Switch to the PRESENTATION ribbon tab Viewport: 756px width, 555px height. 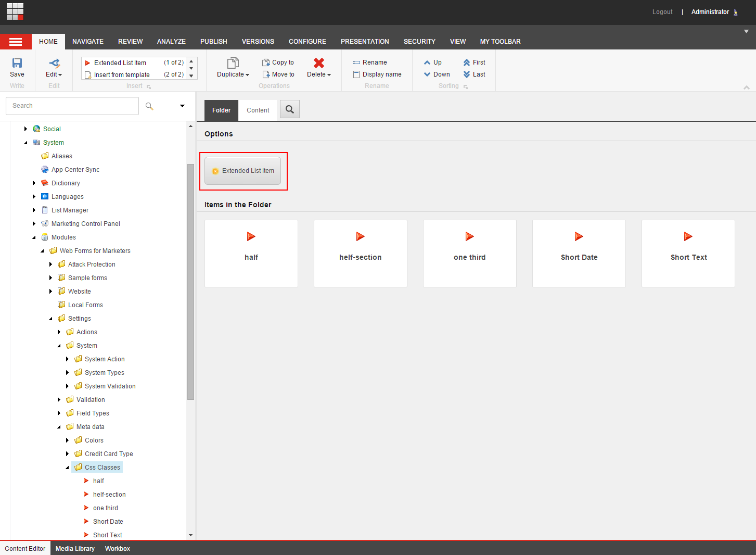365,42
